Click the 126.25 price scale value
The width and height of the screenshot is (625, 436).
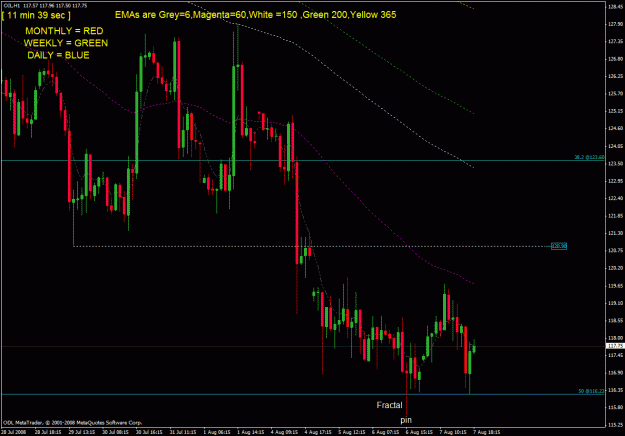[616, 76]
